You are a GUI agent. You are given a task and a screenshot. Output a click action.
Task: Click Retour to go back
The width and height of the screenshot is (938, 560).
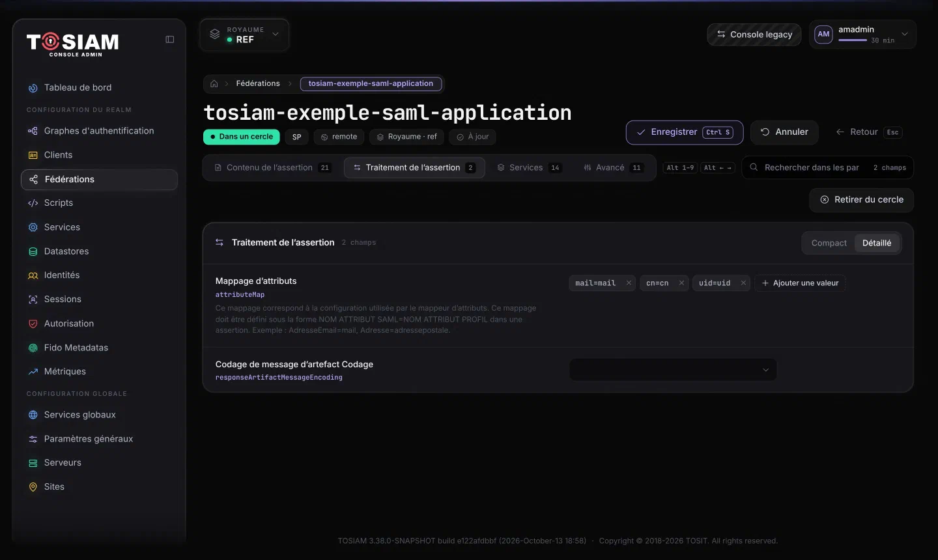coord(868,132)
